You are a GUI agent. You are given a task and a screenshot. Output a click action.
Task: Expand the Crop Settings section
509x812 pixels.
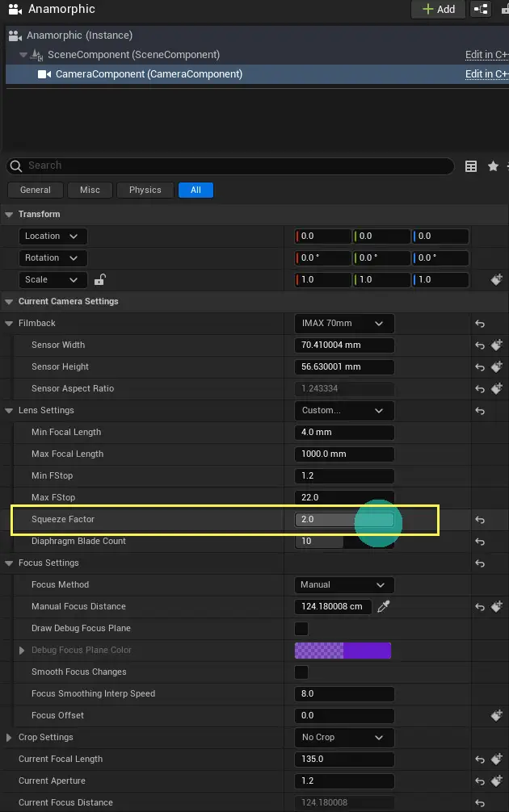click(10, 738)
